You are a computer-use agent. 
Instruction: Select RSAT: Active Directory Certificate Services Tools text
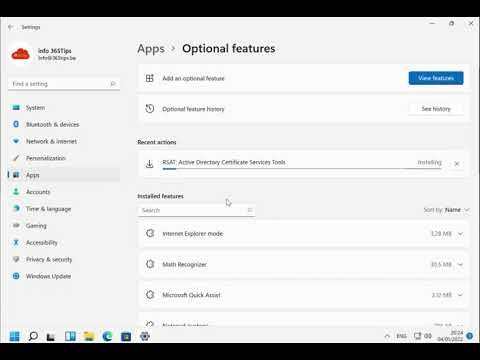click(224, 162)
